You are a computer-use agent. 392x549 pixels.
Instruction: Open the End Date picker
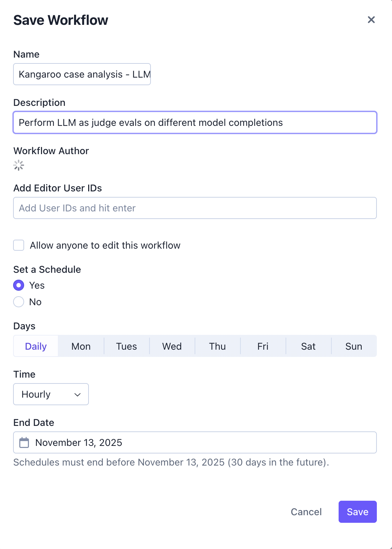(138, 442)
